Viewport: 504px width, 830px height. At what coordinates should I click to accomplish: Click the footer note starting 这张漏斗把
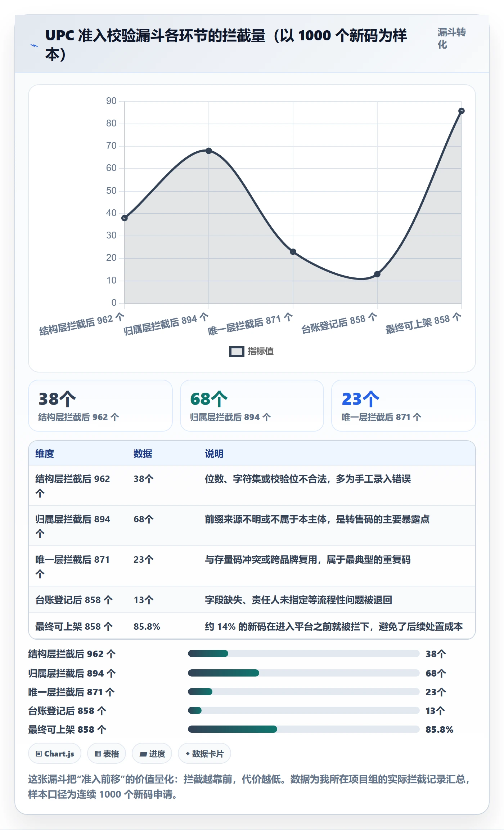click(x=249, y=787)
